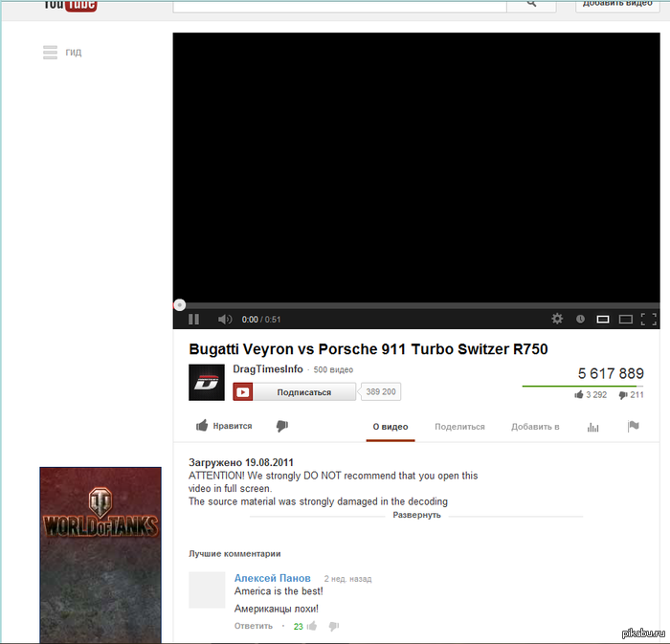Mute the video volume
This screenshot has height=644, width=670.
tap(224, 320)
